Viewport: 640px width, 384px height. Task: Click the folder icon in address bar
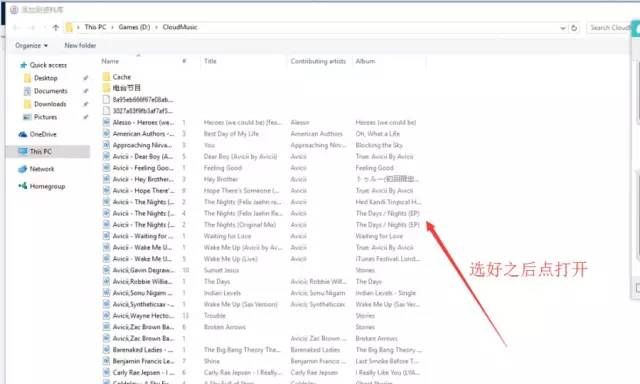pos(69,27)
